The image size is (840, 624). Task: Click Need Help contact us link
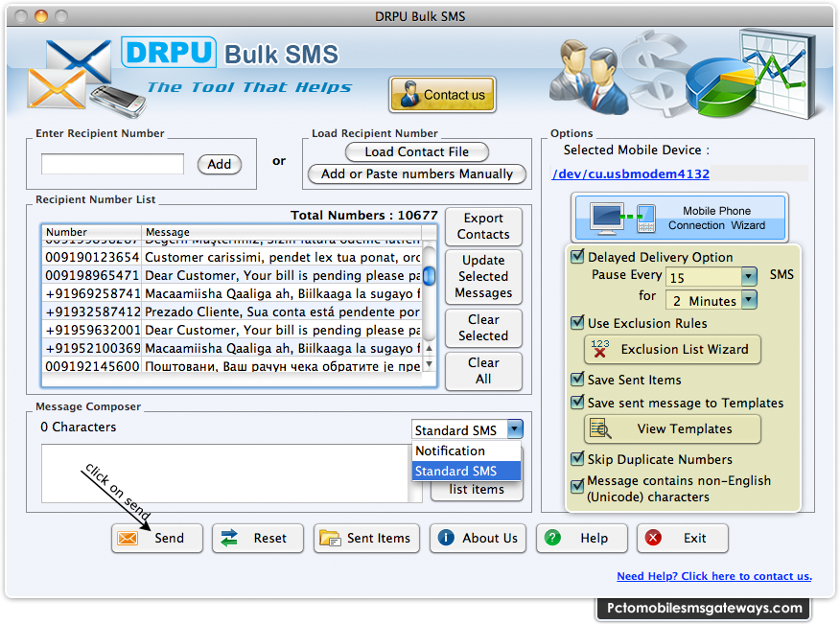coord(714,576)
